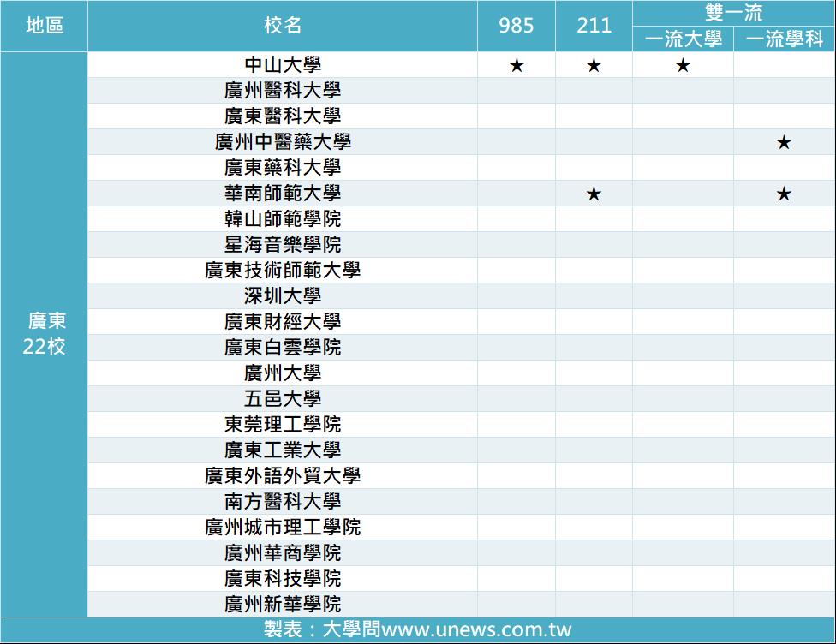Select the 中山大學 row name
Viewport: 836px width, 644px height.
283,64
